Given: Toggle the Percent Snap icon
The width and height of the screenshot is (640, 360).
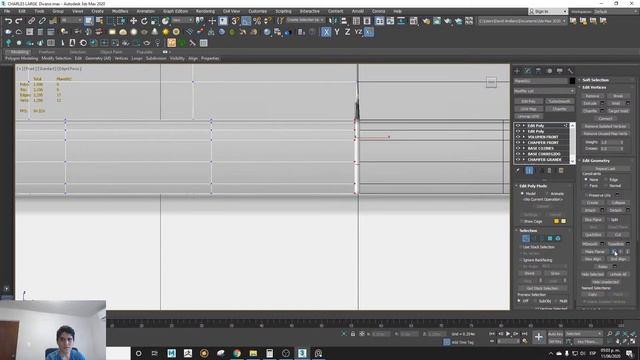Looking at the screenshot, I should 257,20.
